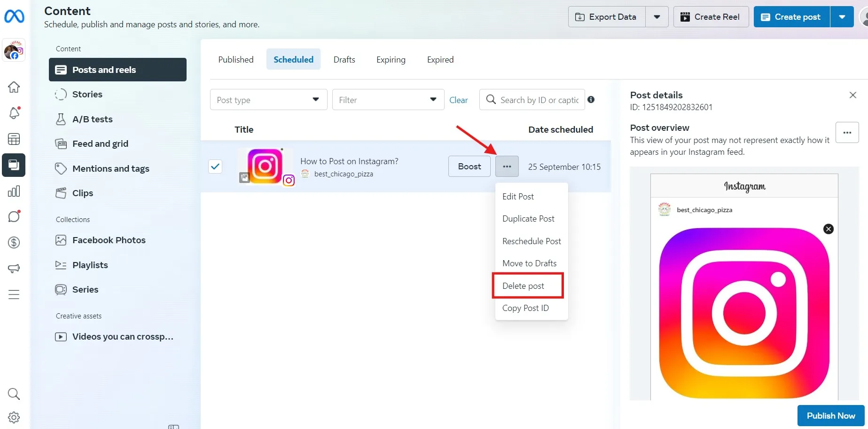The width and height of the screenshot is (868, 429).
Task: Switch to the Expiring tab
Action: click(x=391, y=59)
